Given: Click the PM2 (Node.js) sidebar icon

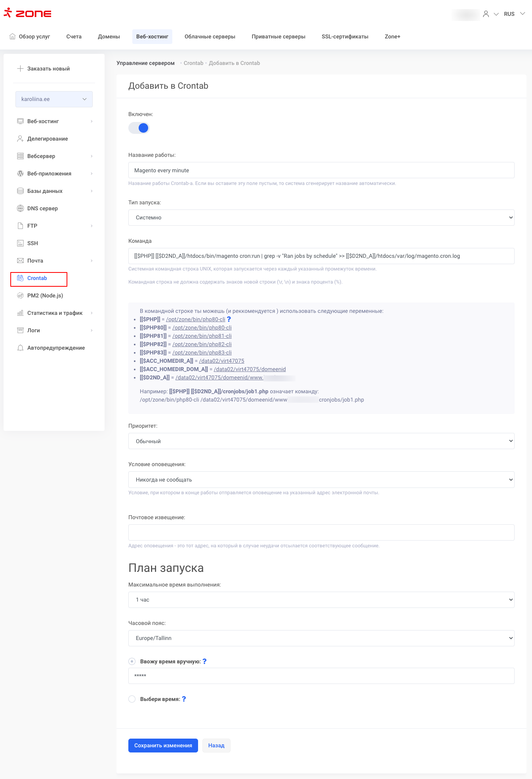Looking at the screenshot, I should [x=20, y=295].
